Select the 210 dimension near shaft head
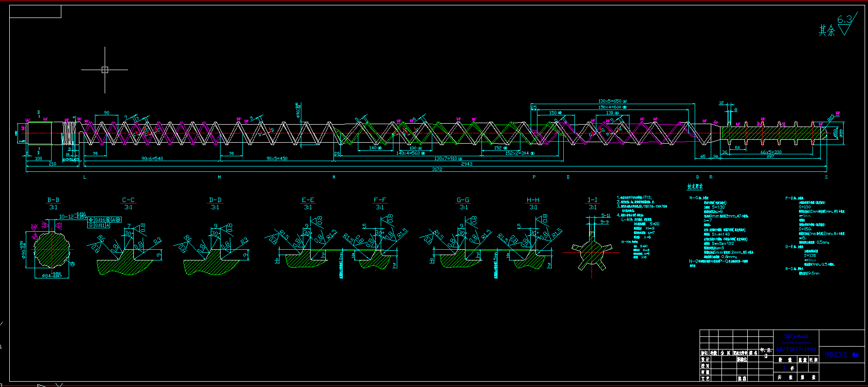Image resolution: width=868 pixels, height=387 pixels. click(x=53, y=164)
